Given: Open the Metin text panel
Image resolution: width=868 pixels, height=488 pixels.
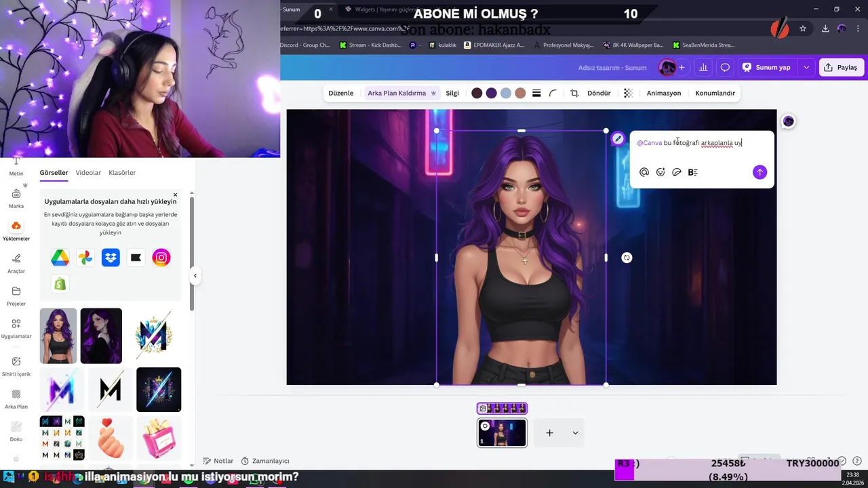Looking at the screenshot, I should click(x=16, y=167).
